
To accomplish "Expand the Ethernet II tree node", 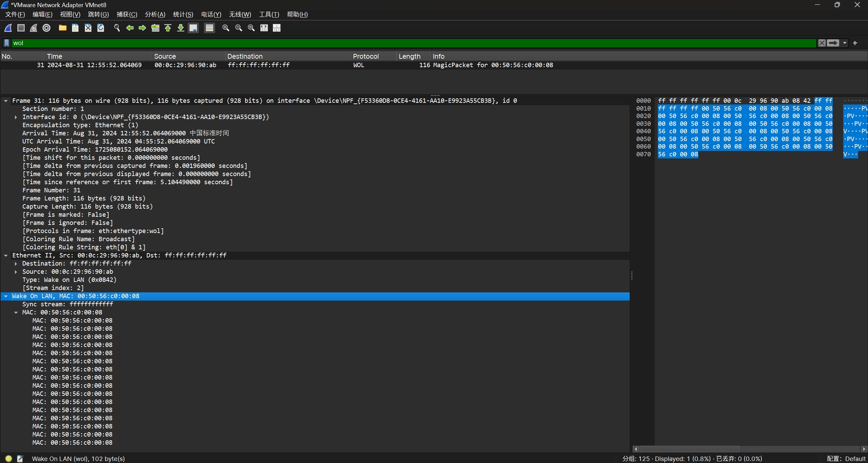I will (7, 255).
